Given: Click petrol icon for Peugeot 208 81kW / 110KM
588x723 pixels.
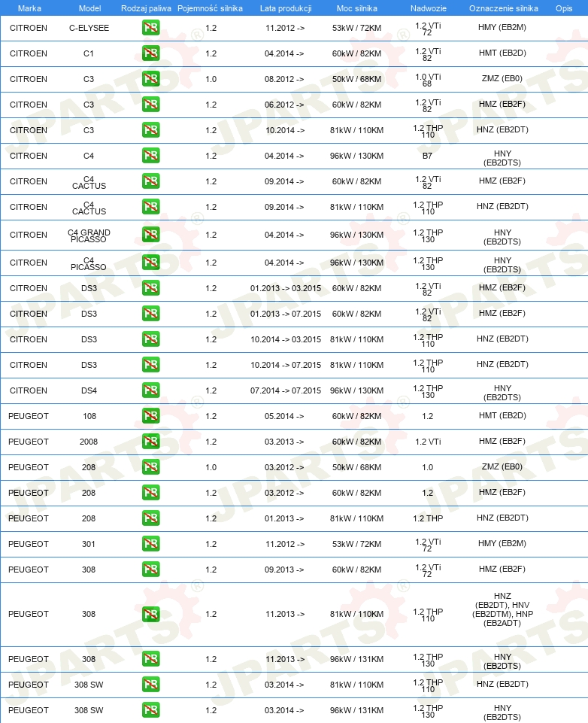Looking at the screenshot, I should click(x=150, y=518).
